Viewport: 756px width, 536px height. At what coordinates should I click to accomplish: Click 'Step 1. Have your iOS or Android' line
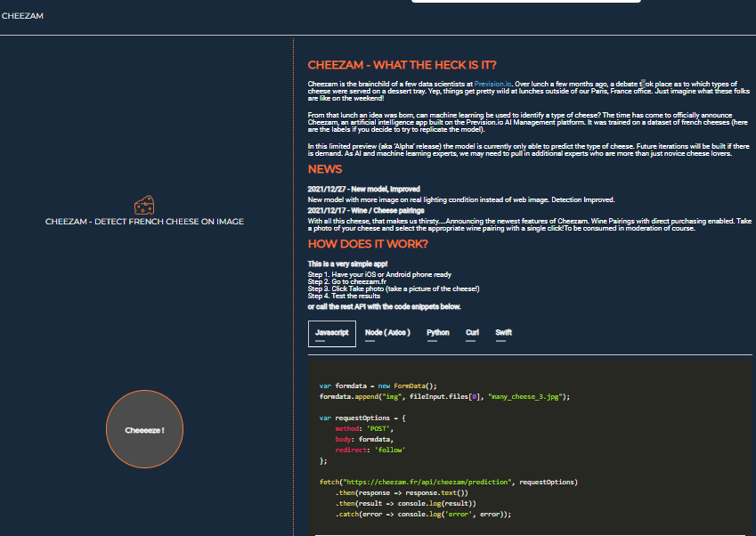[x=379, y=274]
